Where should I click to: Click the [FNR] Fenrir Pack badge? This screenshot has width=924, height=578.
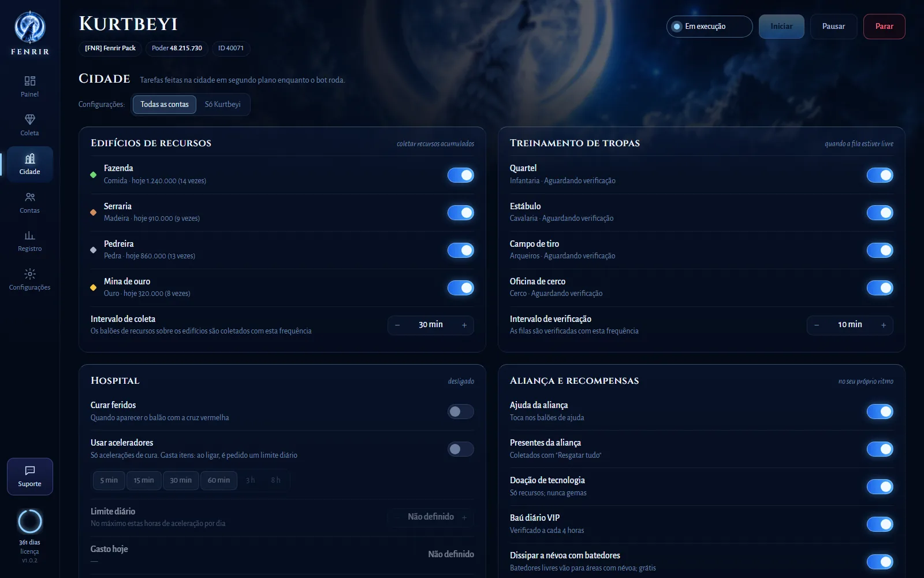(110, 49)
